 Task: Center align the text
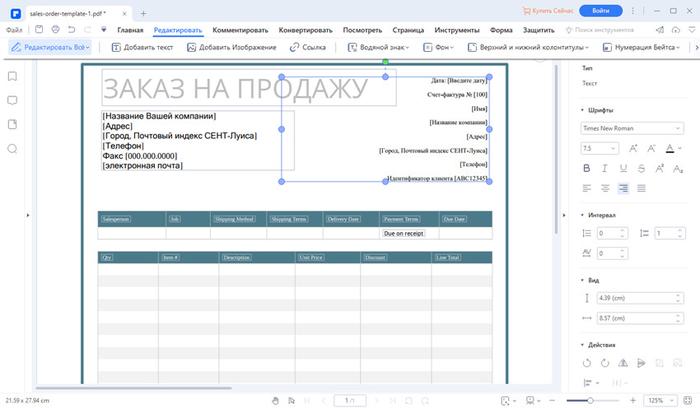605,188
